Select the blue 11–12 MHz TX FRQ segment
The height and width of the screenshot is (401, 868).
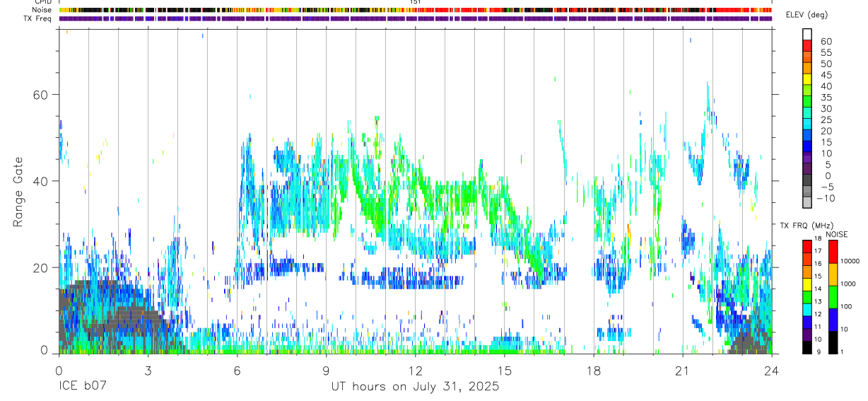pos(807,322)
